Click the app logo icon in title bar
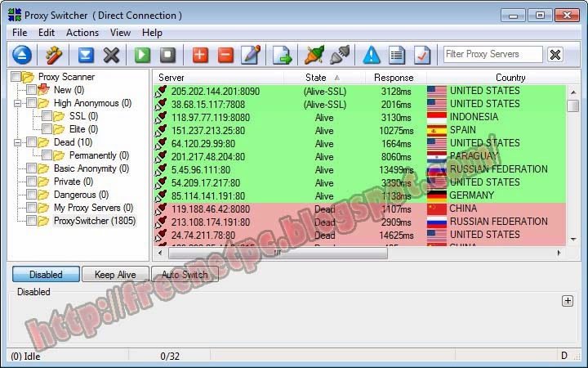Image resolution: width=588 pixels, height=368 pixels. (x=15, y=15)
